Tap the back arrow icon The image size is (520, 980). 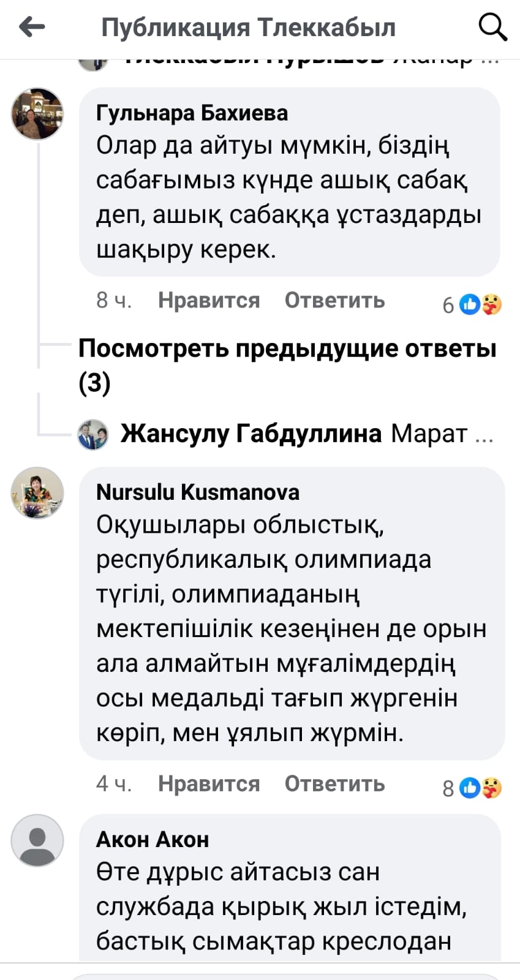coord(32,27)
